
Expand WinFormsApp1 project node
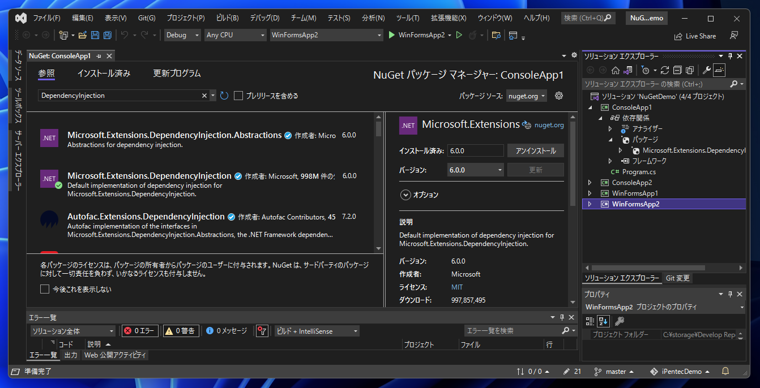coord(590,193)
